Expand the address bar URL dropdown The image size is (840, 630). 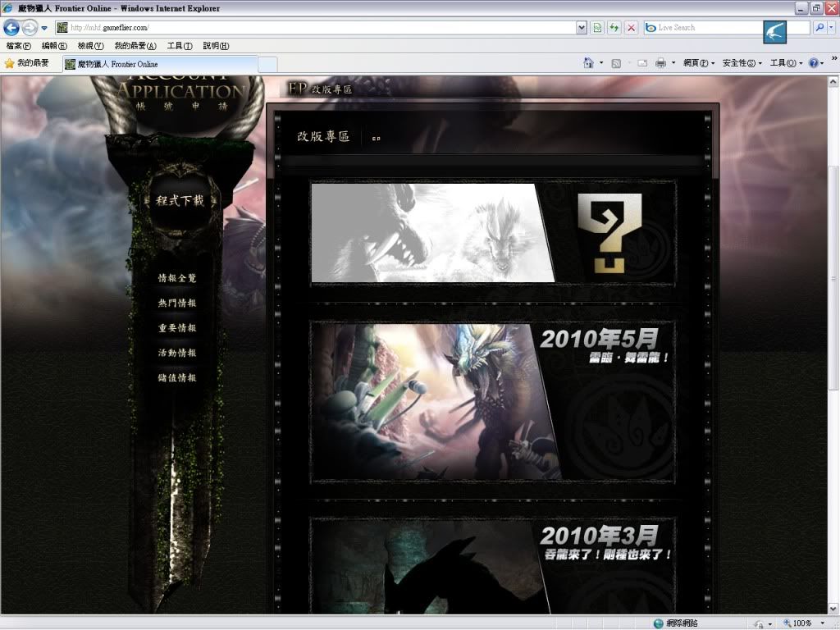click(x=582, y=27)
